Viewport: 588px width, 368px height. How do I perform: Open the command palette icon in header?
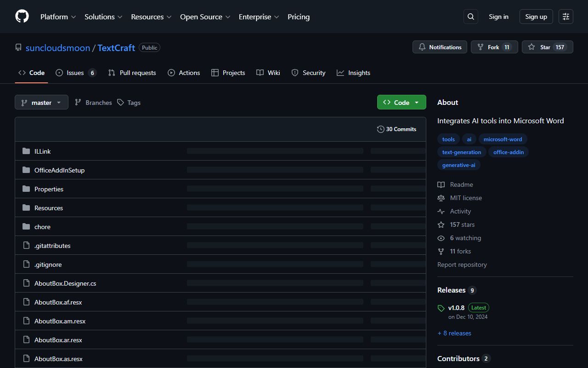point(565,17)
